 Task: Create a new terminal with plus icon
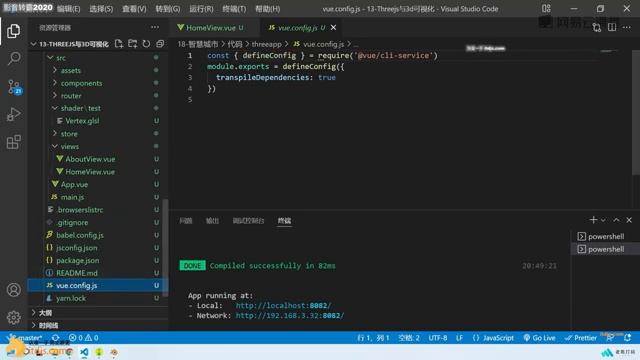[x=593, y=220]
